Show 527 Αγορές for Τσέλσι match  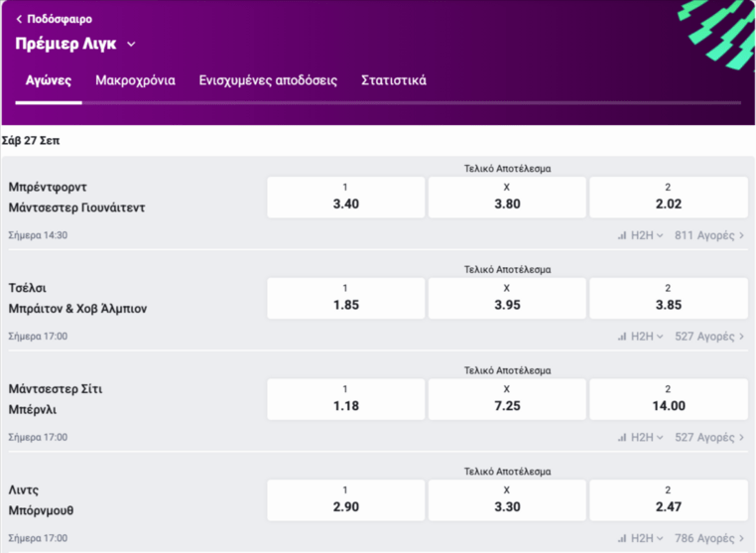tap(708, 337)
